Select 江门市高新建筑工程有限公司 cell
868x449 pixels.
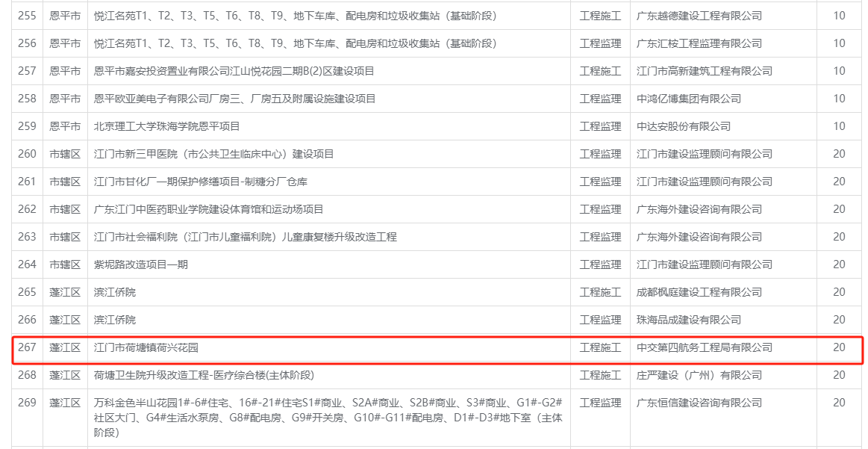click(x=704, y=71)
